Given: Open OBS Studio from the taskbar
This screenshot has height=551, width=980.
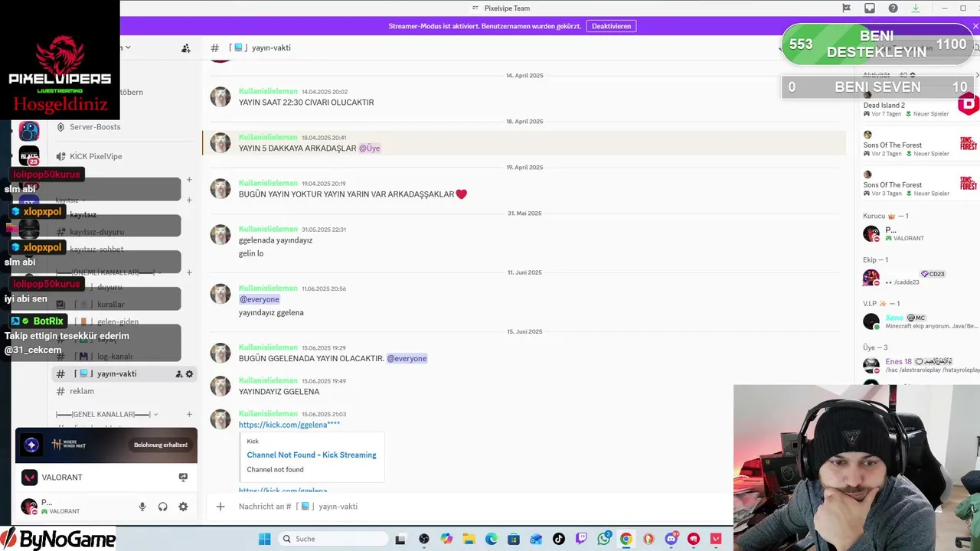Looking at the screenshot, I should [424, 539].
